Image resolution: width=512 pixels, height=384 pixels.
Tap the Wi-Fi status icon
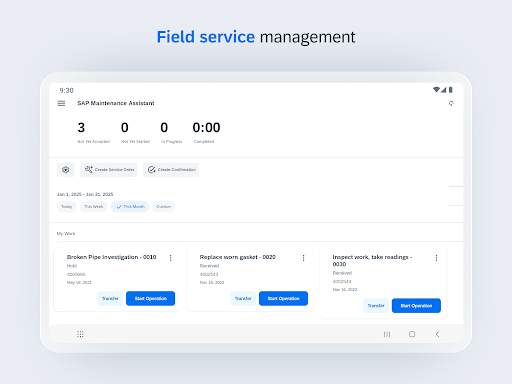point(436,90)
